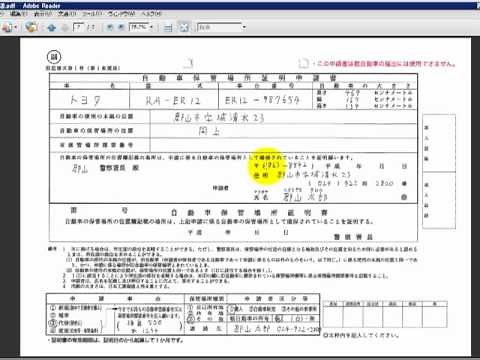The width and height of the screenshot is (480, 360).
Task: Open the 文書 (Document) menu
Action: point(67,14)
